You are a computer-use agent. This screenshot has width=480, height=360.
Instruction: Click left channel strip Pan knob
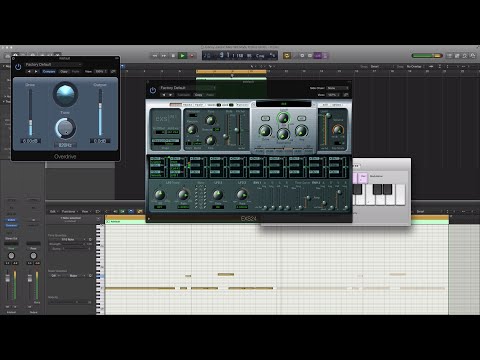(11, 256)
